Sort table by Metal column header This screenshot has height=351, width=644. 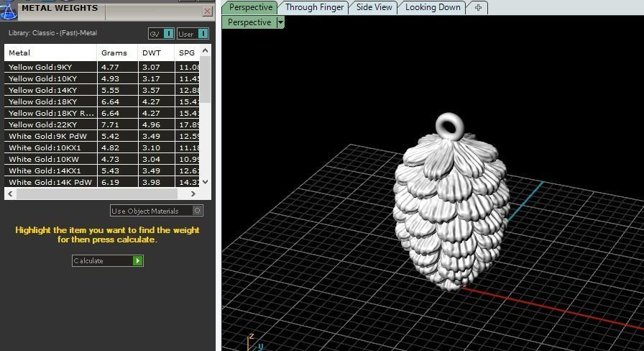click(50, 53)
